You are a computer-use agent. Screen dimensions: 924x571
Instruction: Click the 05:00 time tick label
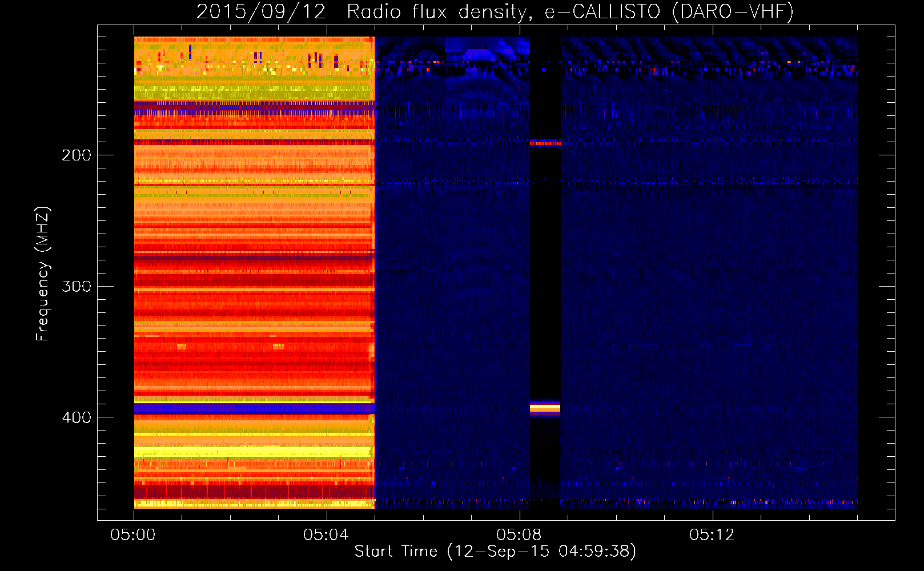(133, 535)
